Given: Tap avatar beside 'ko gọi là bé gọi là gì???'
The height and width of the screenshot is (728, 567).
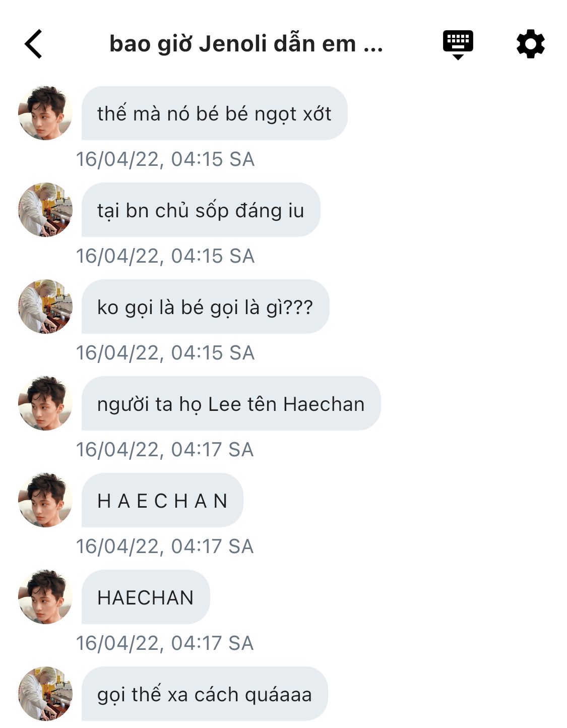Looking at the screenshot, I should point(45,307).
